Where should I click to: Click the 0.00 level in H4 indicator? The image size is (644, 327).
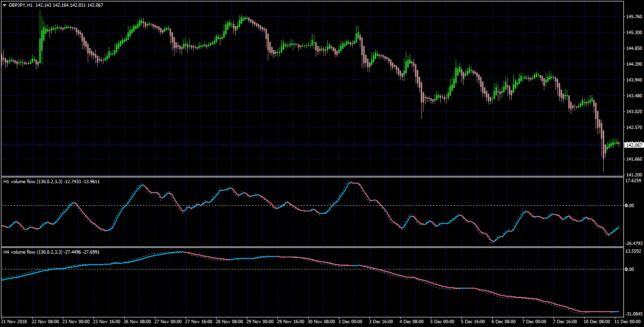point(630,269)
